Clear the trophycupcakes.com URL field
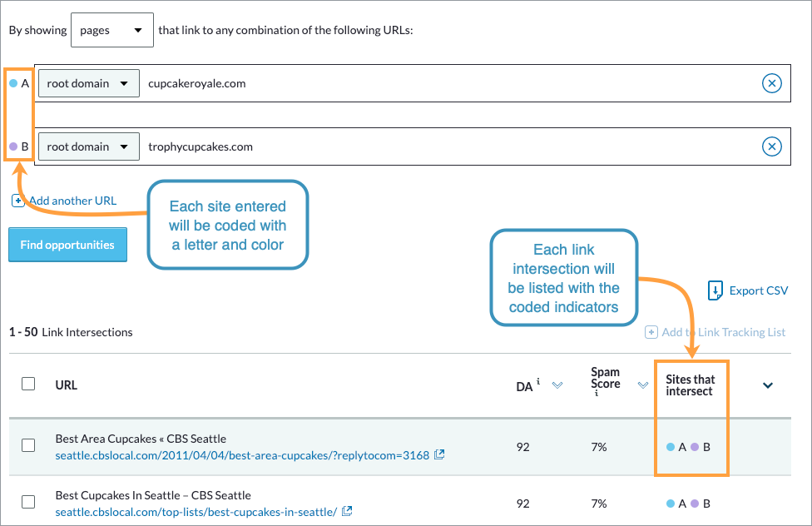The width and height of the screenshot is (812, 526). (x=772, y=146)
